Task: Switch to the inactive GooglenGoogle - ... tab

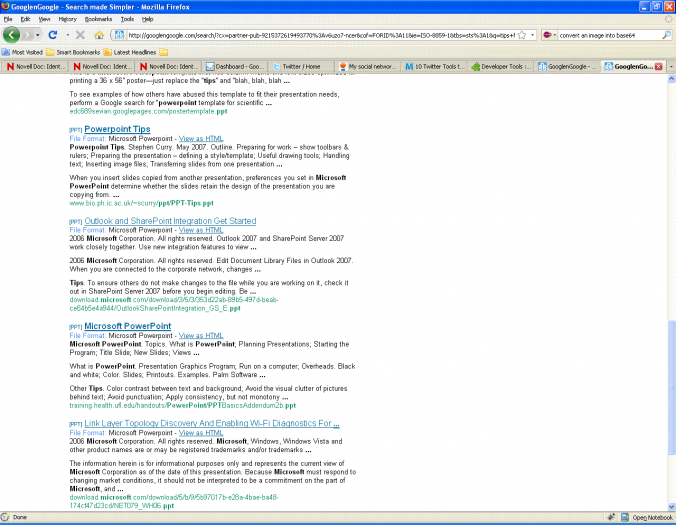Action: [568, 66]
